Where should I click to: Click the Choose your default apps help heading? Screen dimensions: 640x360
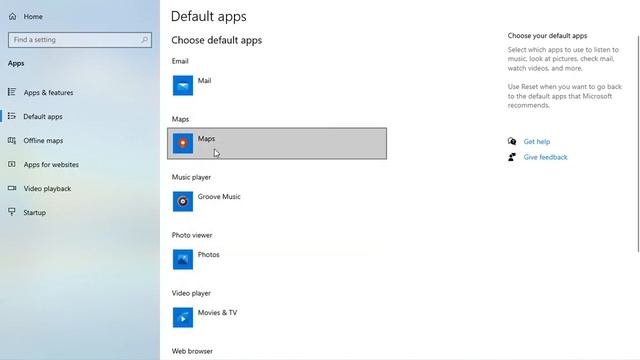point(547,36)
